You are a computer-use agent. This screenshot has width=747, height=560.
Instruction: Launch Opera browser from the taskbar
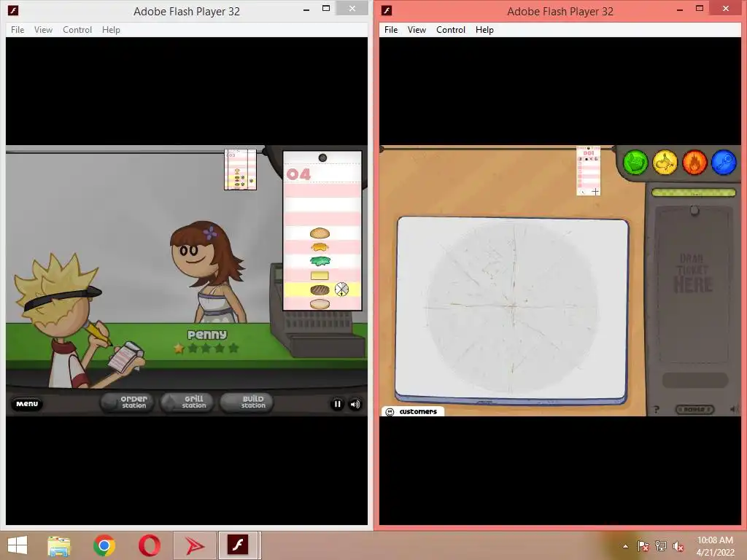pos(149,545)
